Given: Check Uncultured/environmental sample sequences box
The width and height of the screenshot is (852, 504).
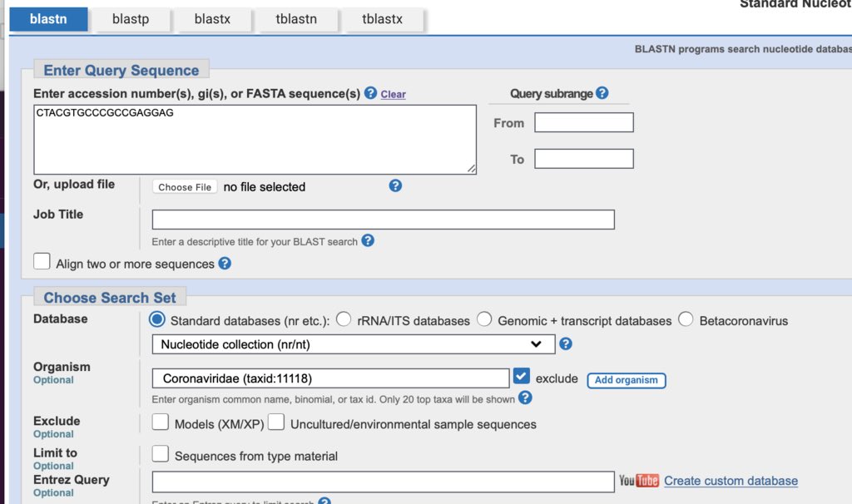Looking at the screenshot, I should tap(276, 422).
